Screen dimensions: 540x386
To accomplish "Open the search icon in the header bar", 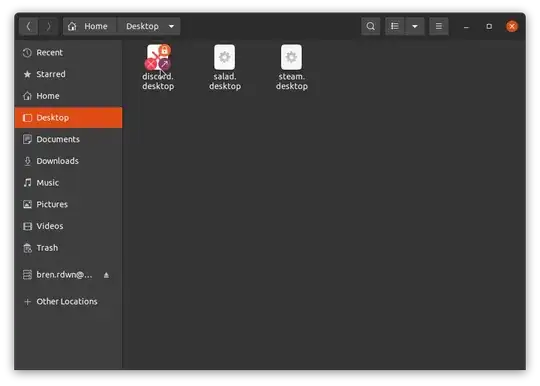I will [x=371, y=26].
